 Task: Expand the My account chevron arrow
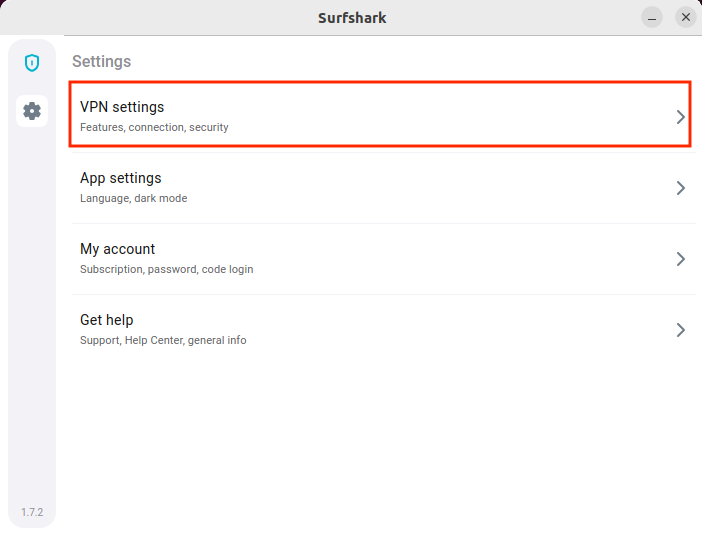[x=680, y=259]
